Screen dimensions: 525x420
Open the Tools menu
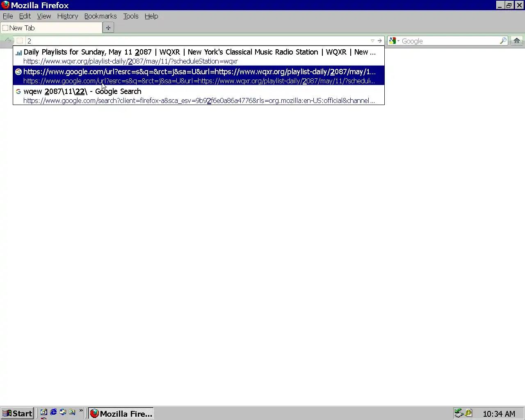tap(131, 16)
